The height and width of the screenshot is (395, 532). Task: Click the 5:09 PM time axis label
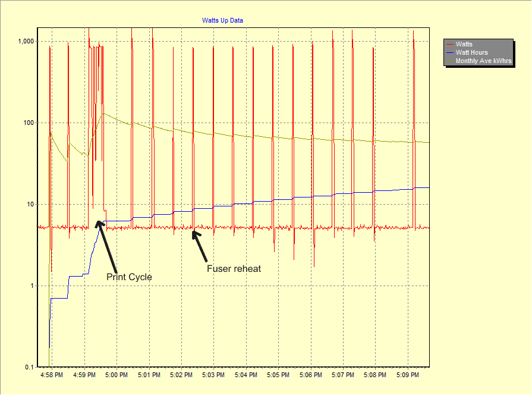click(x=408, y=375)
